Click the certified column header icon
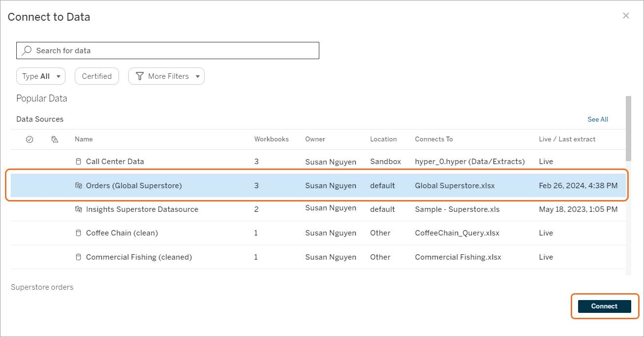644x337 pixels. (30, 139)
